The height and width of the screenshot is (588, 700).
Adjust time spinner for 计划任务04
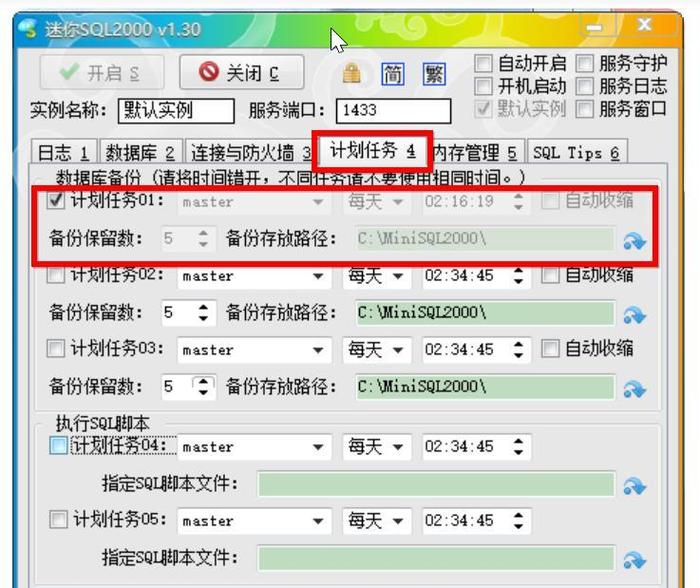(x=518, y=447)
